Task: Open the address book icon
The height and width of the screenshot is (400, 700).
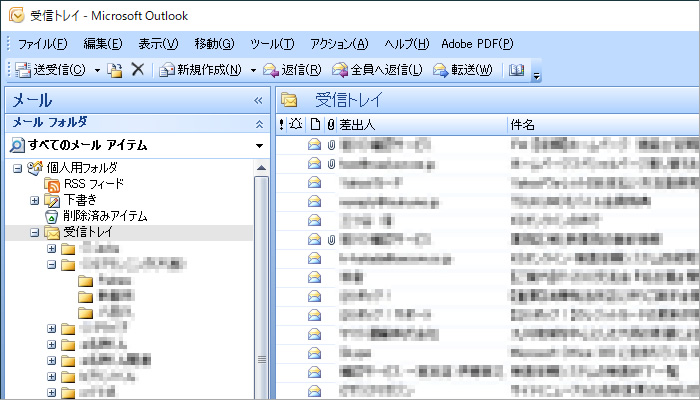Action: (x=517, y=70)
